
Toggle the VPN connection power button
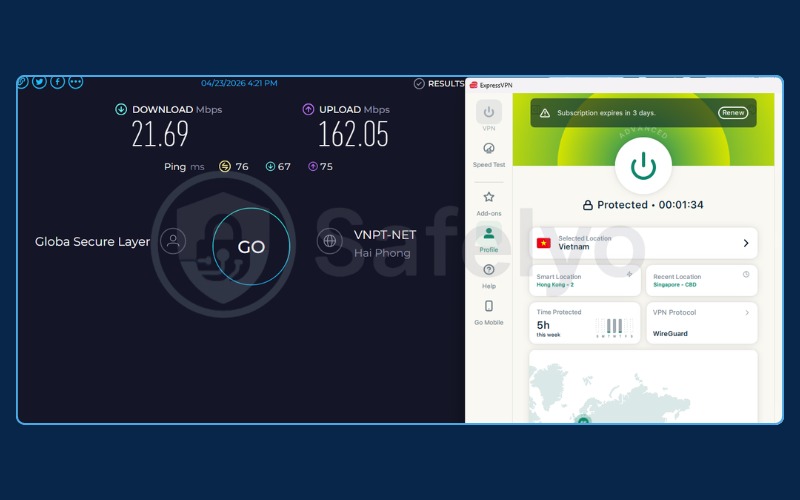point(643,166)
